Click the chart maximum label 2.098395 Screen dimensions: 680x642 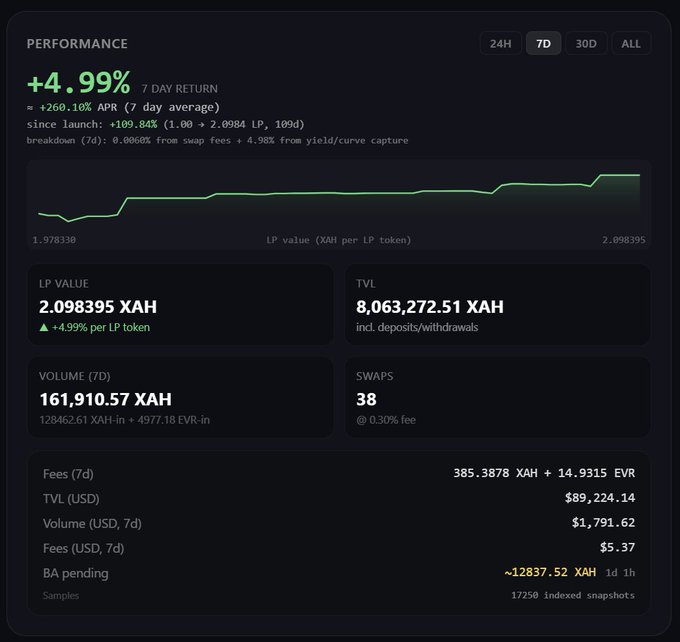[x=624, y=240]
